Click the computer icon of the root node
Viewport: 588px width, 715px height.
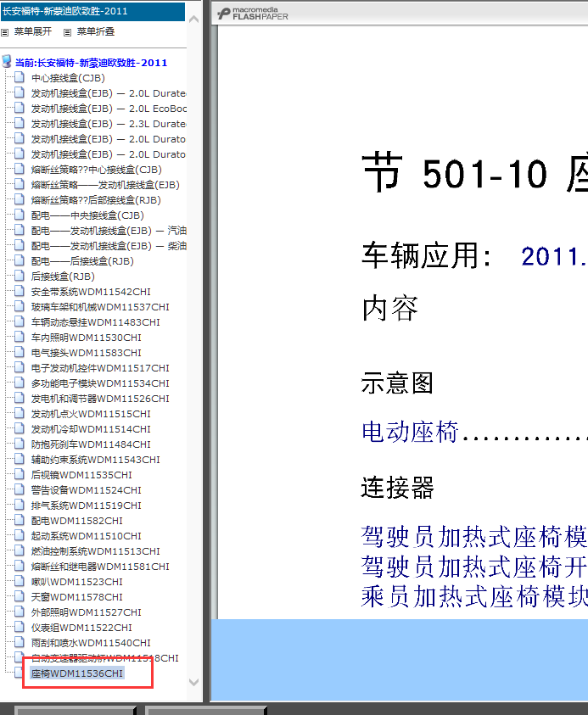pyautogui.click(x=7, y=61)
